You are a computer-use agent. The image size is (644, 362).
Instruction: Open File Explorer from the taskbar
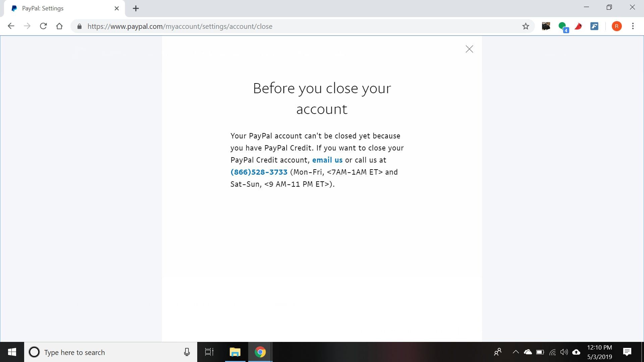click(235, 352)
